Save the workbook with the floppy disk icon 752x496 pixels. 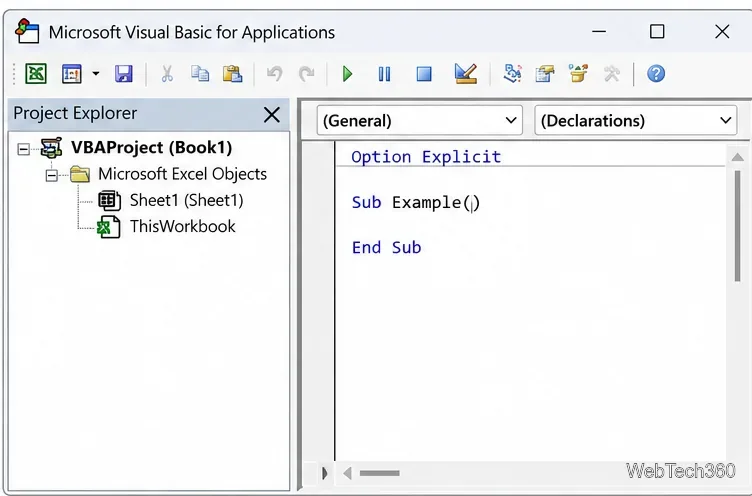pyautogui.click(x=124, y=74)
